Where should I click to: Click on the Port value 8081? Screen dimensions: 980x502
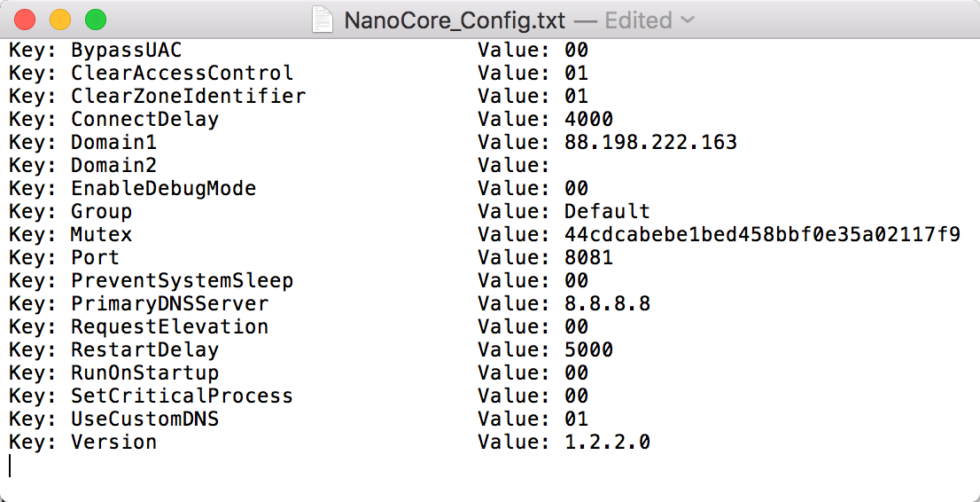pyautogui.click(x=588, y=258)
